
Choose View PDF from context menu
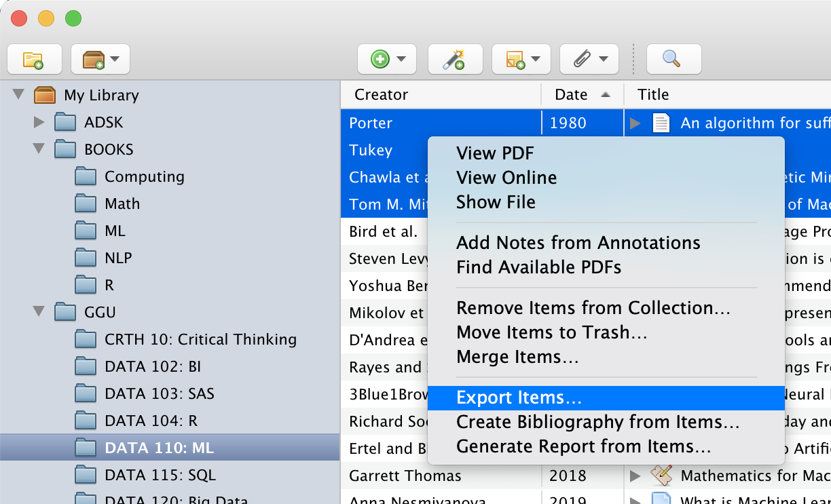click(606, 153)
